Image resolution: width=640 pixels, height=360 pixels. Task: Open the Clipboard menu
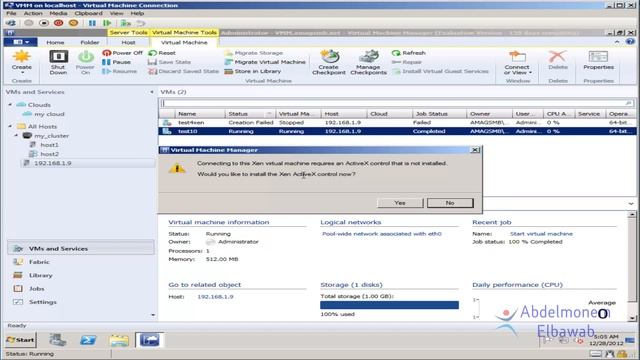coord(89,13)
